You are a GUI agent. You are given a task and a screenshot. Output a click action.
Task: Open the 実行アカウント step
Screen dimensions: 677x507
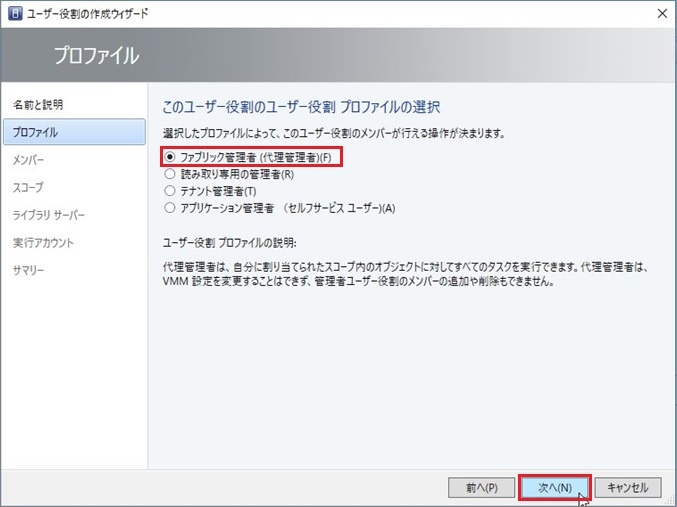click(x=43, y=243)
